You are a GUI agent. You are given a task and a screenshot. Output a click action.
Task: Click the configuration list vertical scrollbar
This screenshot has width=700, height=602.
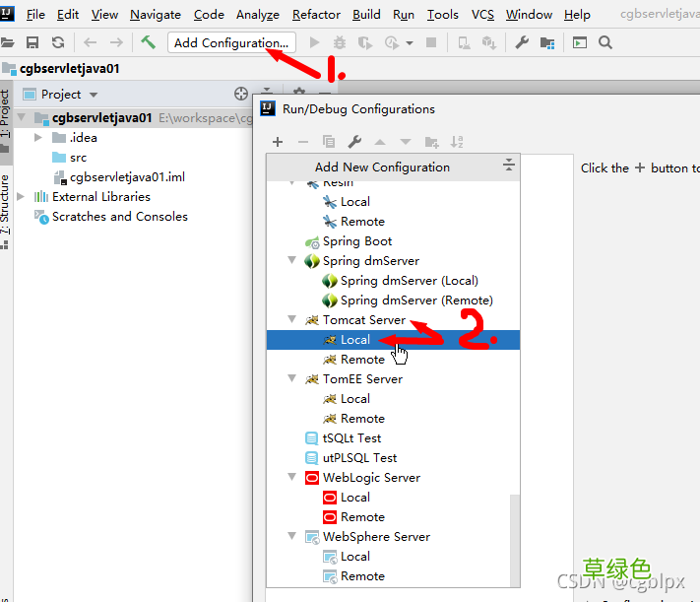pyautogui.click(x=515, y=540)
